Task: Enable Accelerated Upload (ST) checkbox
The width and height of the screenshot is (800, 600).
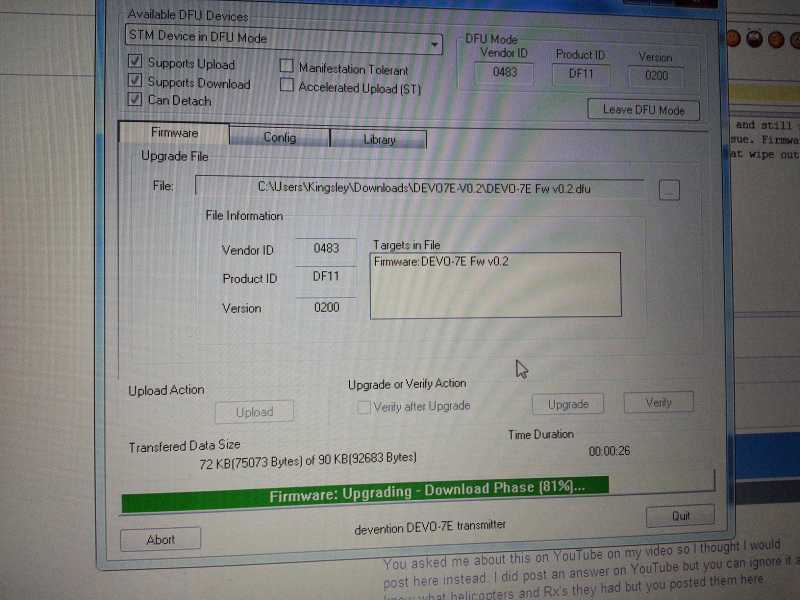Action: pyautogui.click(x=287, y=85)
